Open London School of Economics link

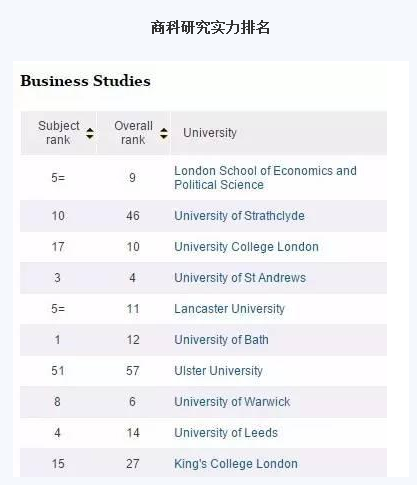[x=265, y=178]
